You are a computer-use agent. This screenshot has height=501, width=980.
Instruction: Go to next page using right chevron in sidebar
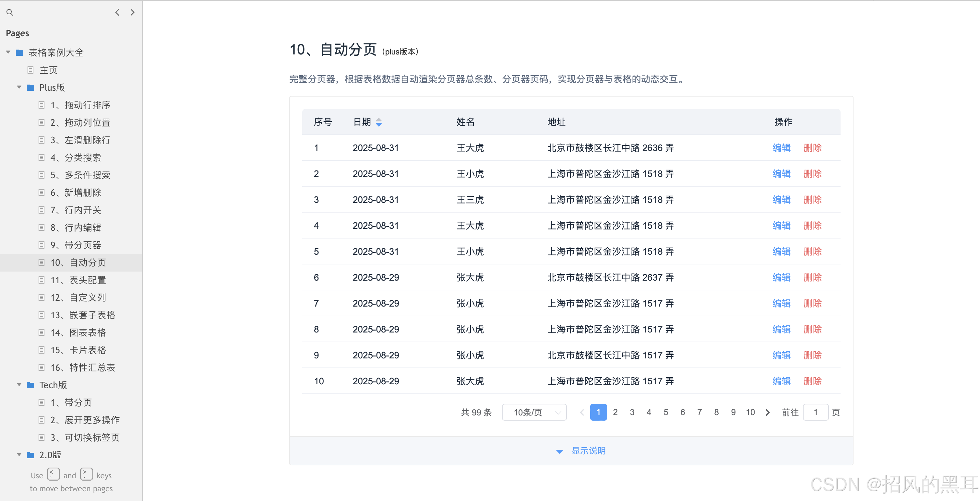(132, 13)
